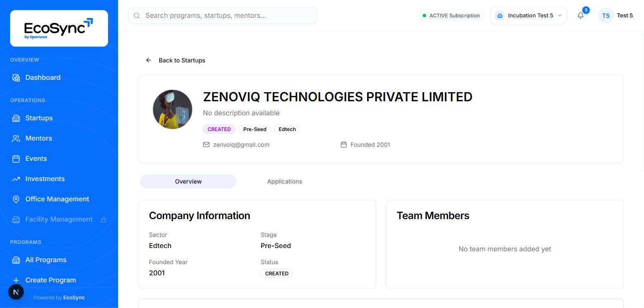This screenshot has height=308, width=644.
Task: Expand the chevron next to Incubation Test 5
Action: point(560,16)
